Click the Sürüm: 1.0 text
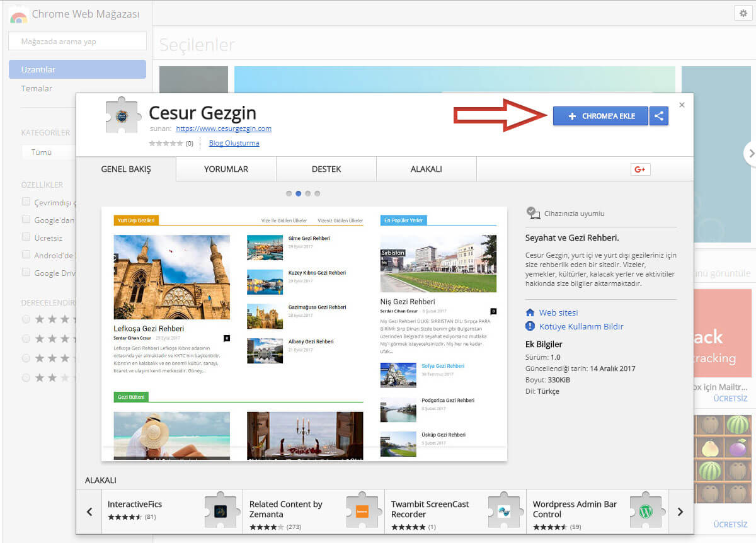 542,358
